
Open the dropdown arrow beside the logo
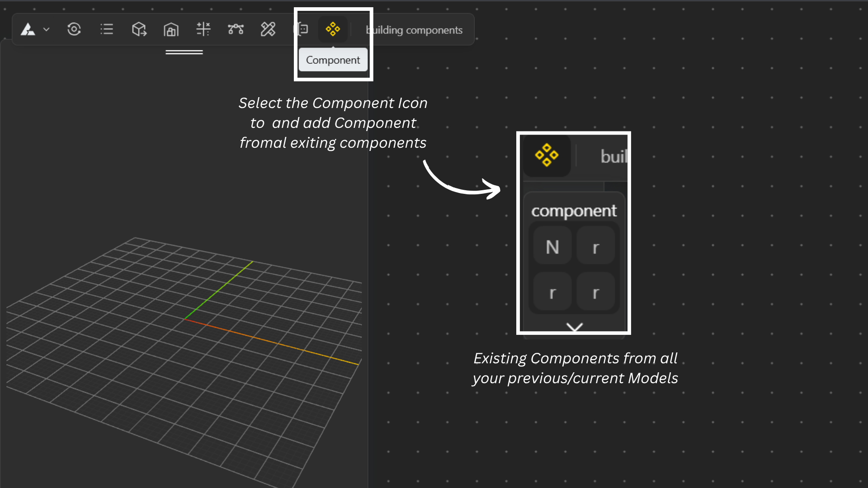(46, 30)
